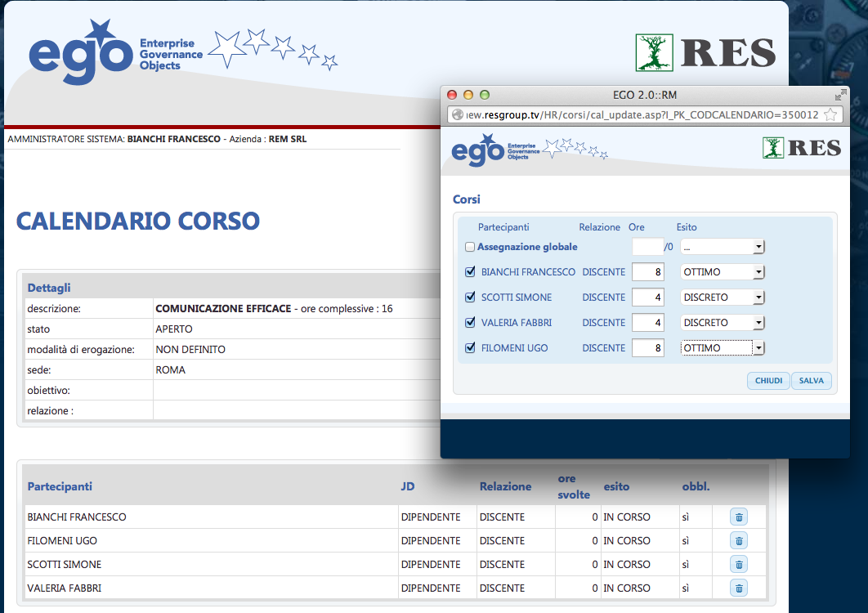Bookmark page with star icon in address bar

click(830, 115)
